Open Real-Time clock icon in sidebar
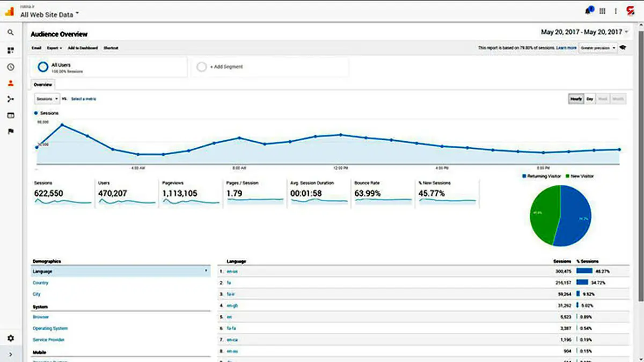The height and width of the screenshot is (362, 644). [x=10, y=67]
